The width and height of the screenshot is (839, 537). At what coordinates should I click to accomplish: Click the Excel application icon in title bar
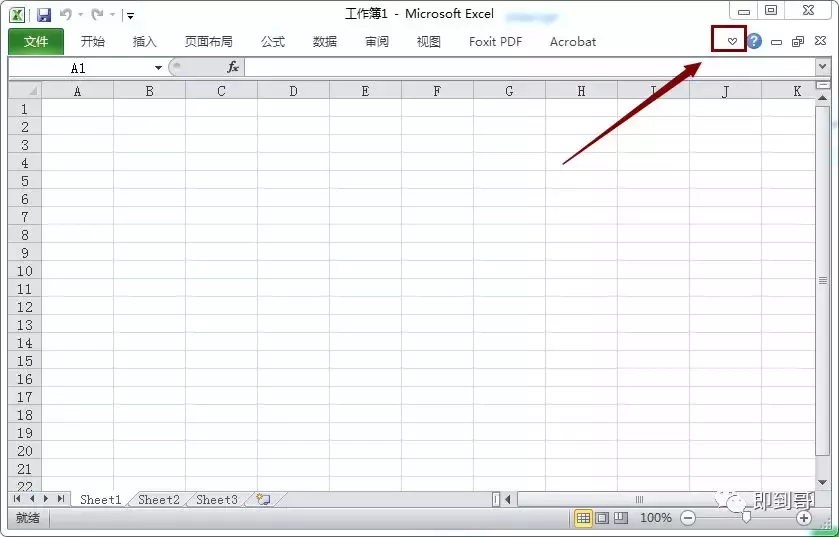point(18,14)
